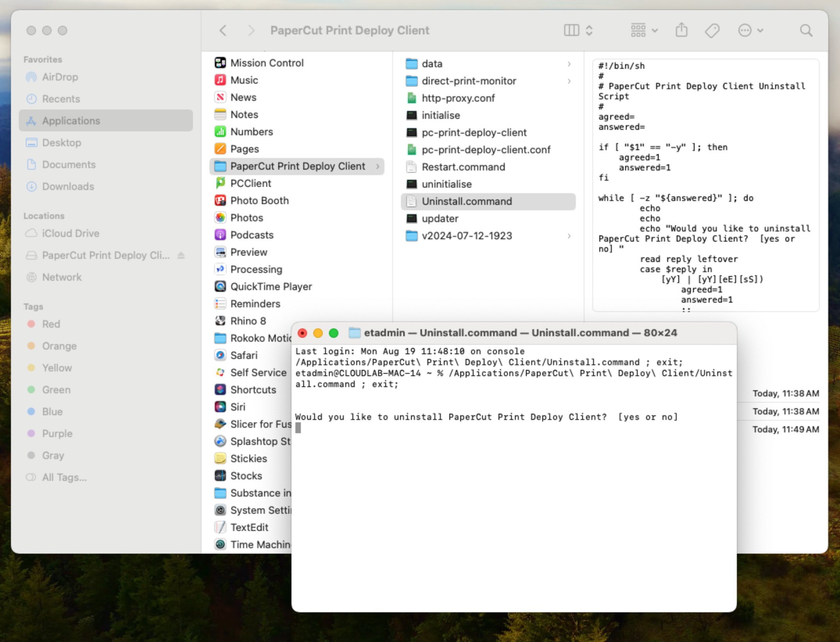Select the Siri app icon

(220, 407)
